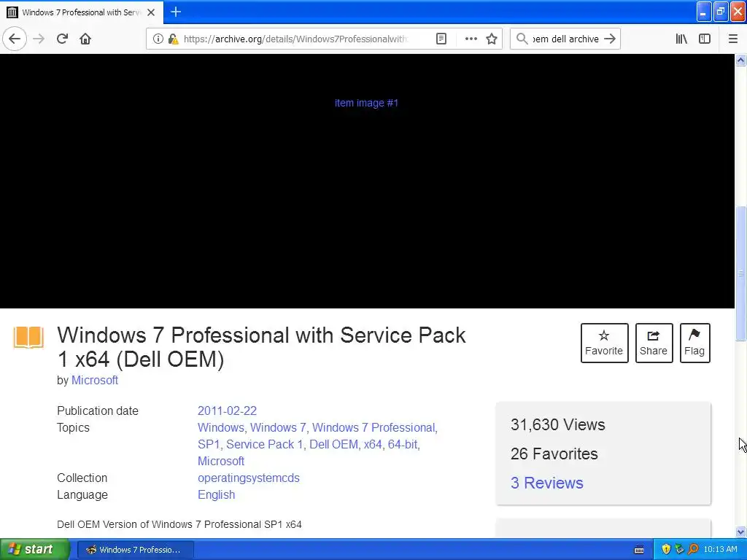Open the operatingsystemcds collection link
Screen dimensions: 747x560
(x=249, y=478)
